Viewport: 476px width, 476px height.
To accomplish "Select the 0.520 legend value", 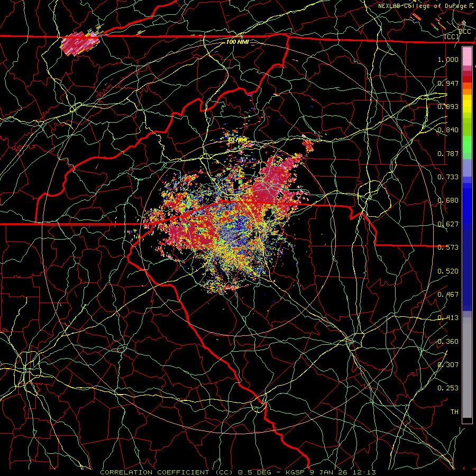I will 448,271.
